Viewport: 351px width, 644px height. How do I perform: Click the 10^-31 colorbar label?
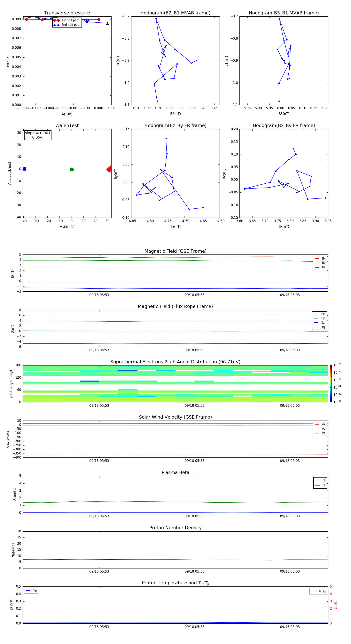(337, 402)
